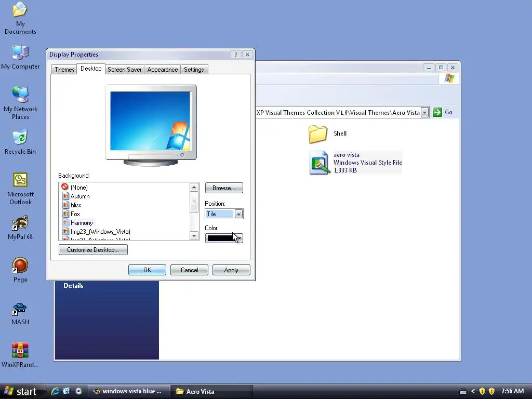Viewport: 532px width, 399px height.
Task: Open the background Color dropdown
Action: [x=224, y=238]
